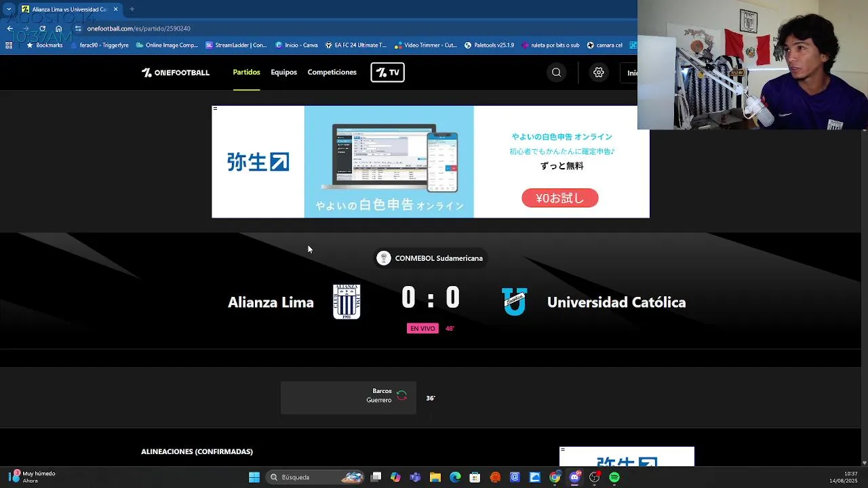Open Discord from the taskbar
868x488 pixels.
pyautogui.click(x=575, y=477)
